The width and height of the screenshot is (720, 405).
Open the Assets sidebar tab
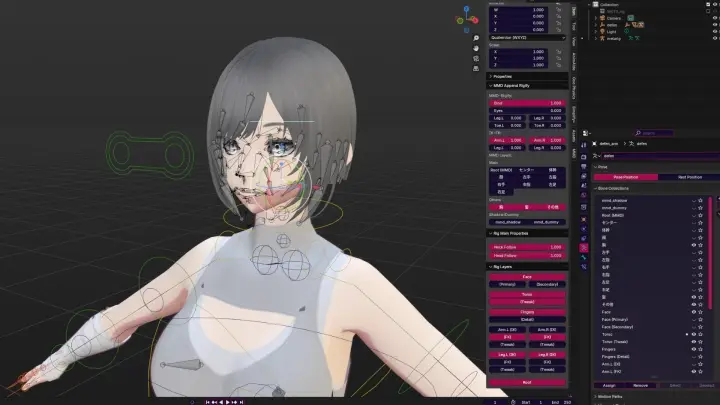pyautogui.click(x=574, y=135)
